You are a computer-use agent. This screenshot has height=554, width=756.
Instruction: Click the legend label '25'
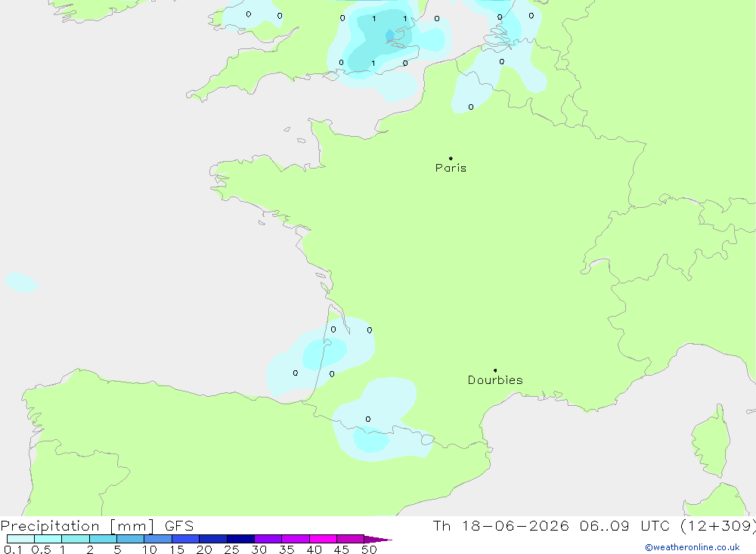[231, 549]
